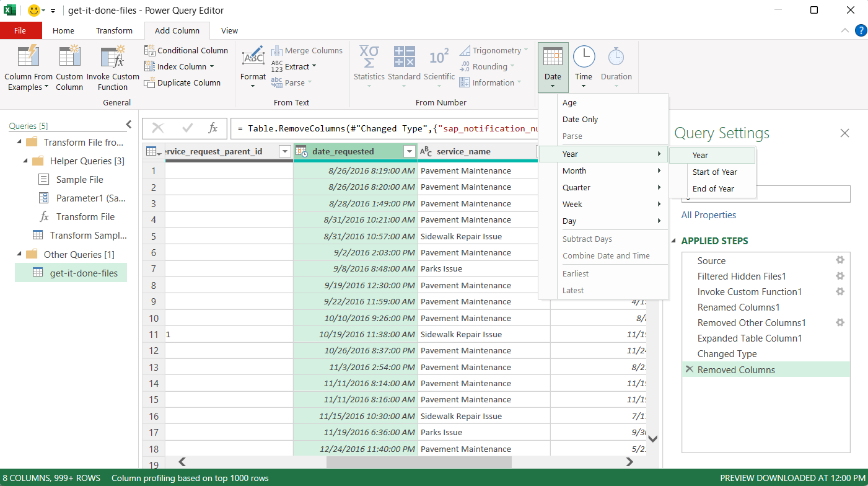Open Trigonometry options
Viewport: 868px width, 486px height.
tap(494, 50)
